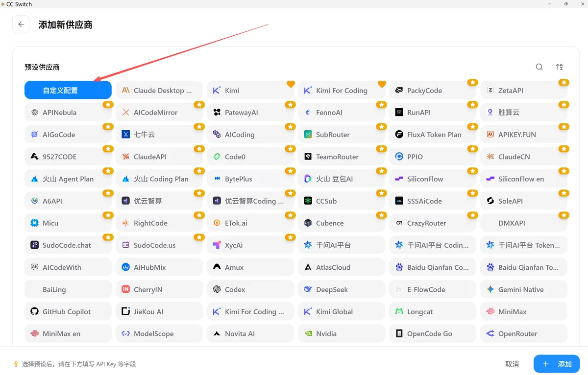Select the 自定义配置 option
The image size is (588, 375).
pyautogui.click(x=68, y=90)
